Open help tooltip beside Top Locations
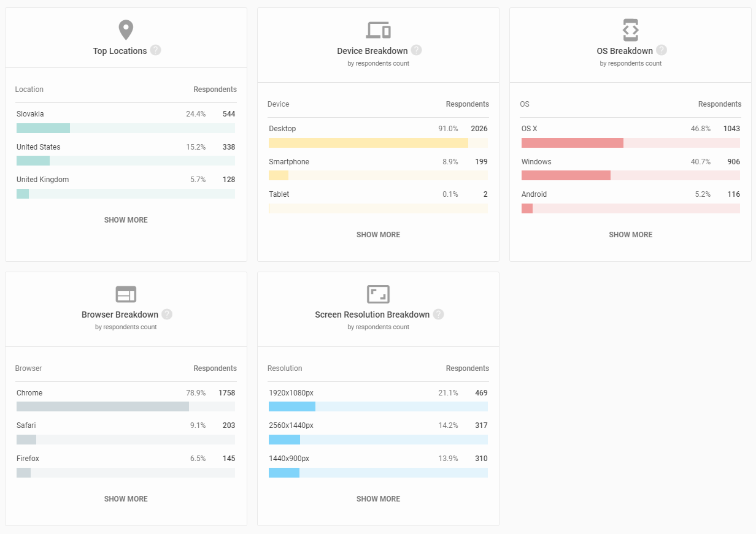This screenshot has height=534, width=756. point(155,50)
